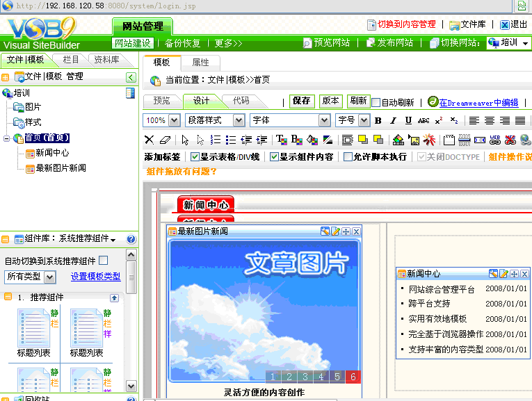532x401 pixels.
Task: Open 段落样式 dropdown
Action: 239,120
